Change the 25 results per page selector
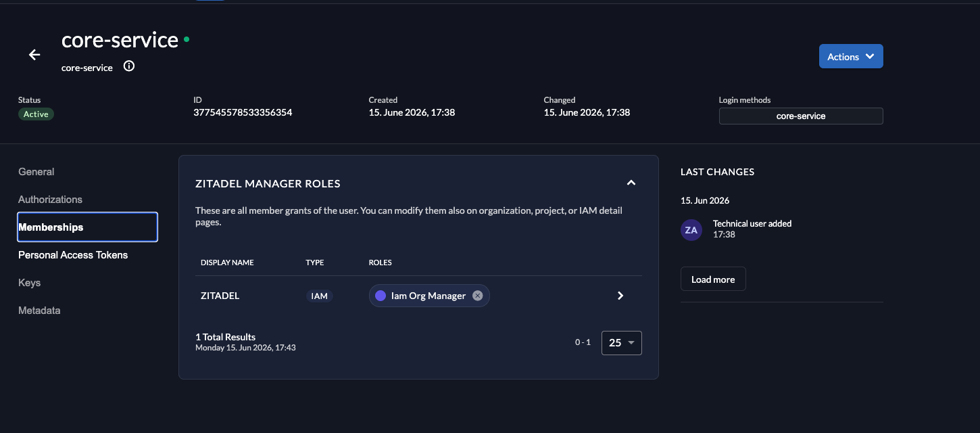This screenshot has height=433, width=980. [621, 343]
